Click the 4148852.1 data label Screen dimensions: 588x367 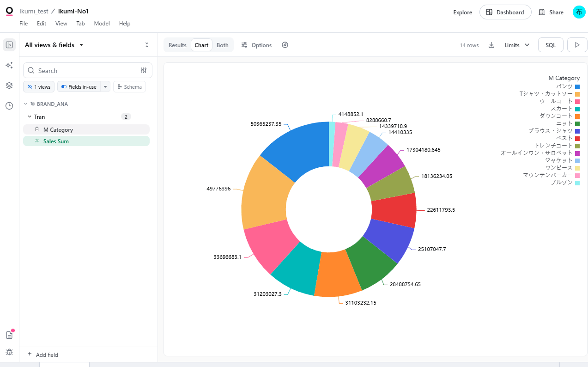(x=351, y=114)
